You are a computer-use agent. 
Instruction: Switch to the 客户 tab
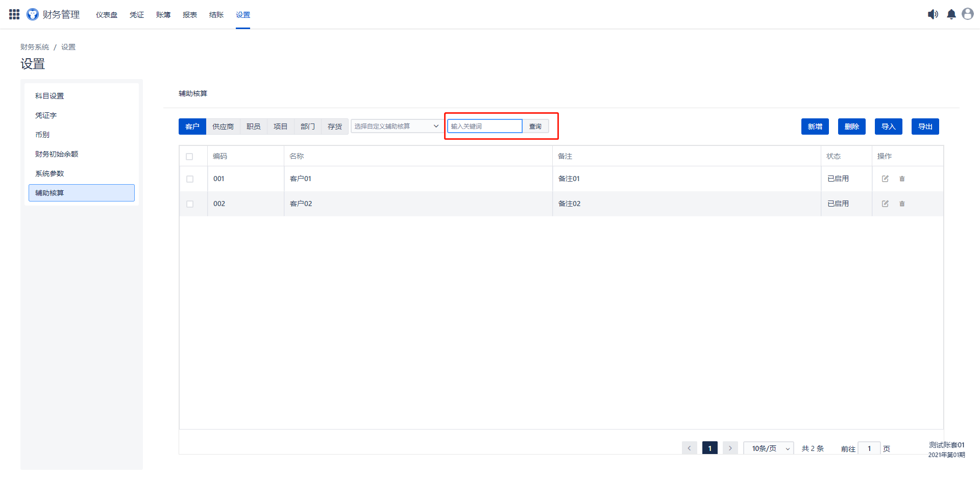pos(192,127)
